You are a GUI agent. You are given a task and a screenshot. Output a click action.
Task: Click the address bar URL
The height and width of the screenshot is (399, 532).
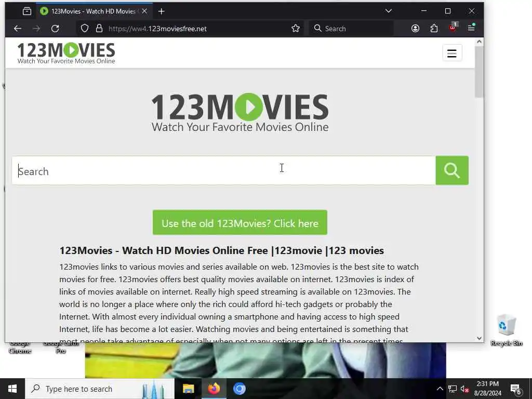pyautogui.click(x=157, y=29)
